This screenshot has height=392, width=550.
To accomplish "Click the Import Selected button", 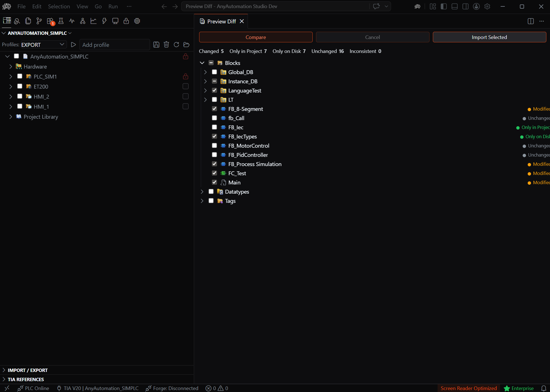I will click(x=489, y=37).
